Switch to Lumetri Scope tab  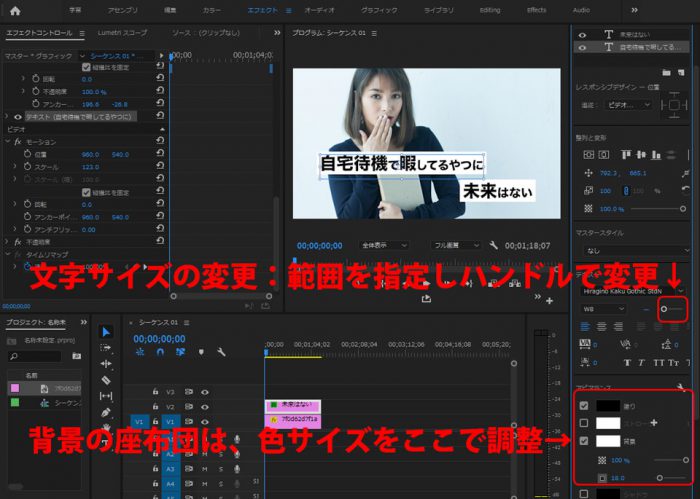click(122, 33)
